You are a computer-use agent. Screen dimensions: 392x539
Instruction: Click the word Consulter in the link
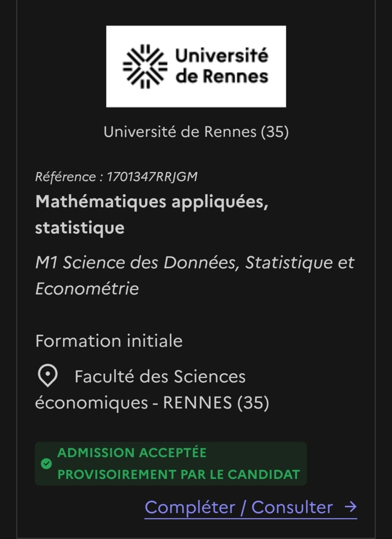pos(292,507)
